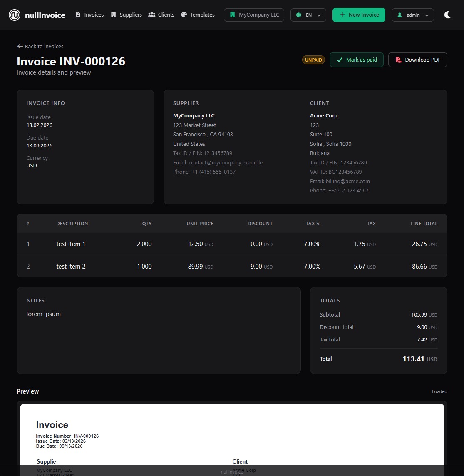464x476 pixels.
Task: Click Invoice Number INV-000126 in the preview
Action: coord(67,436)
